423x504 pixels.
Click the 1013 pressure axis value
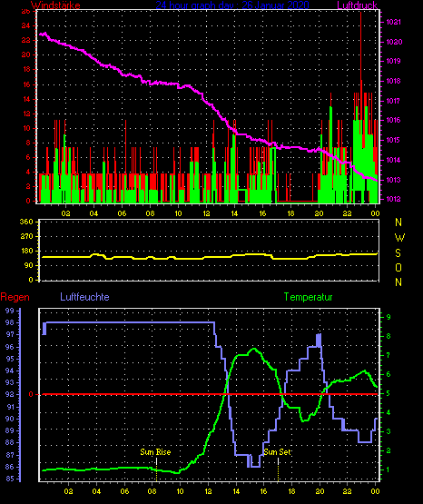click(x=393, y=180)
